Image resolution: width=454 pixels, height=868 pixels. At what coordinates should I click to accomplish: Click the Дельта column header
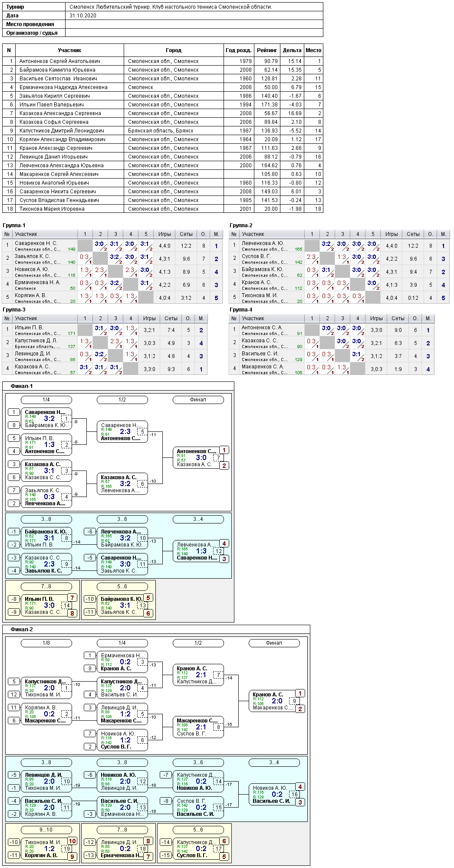(x=292, y=50)
